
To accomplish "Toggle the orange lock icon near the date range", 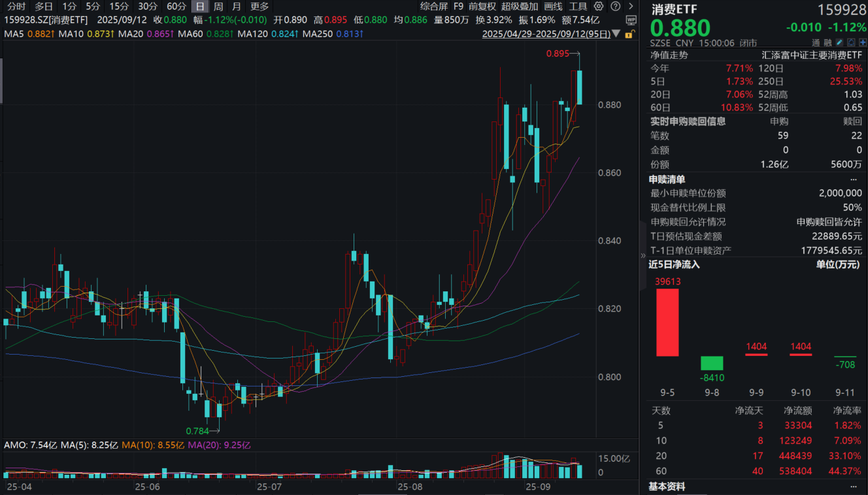I will coord(631,33).
